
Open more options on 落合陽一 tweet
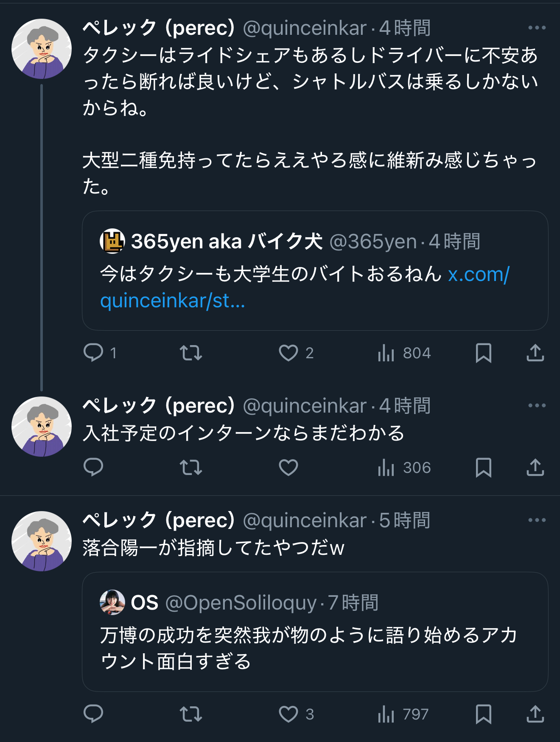(537, 520)
